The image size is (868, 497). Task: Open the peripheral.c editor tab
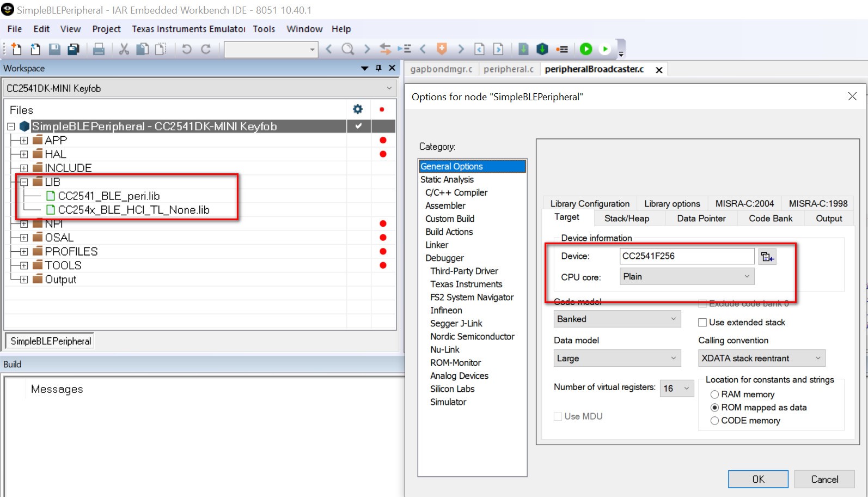click(x=509, y=69)
